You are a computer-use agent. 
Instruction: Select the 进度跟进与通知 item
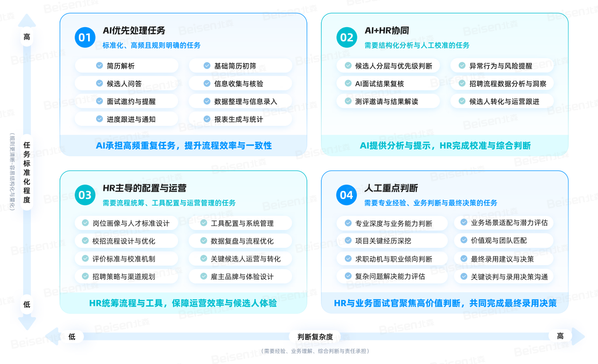coord(126,119)
